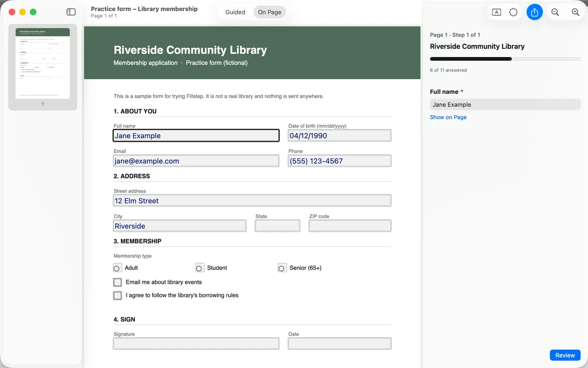Click the City field containing Riverside
The height and width of the screenshot is (368, 588).
pyautogui.click(x=180, y=226)
